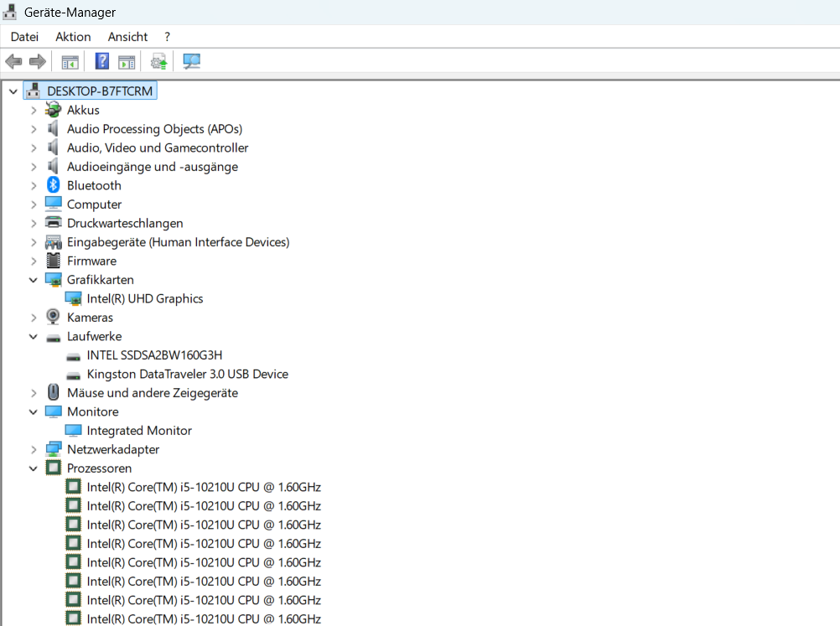Expand the Kameras category

click(x=34, y=318)
